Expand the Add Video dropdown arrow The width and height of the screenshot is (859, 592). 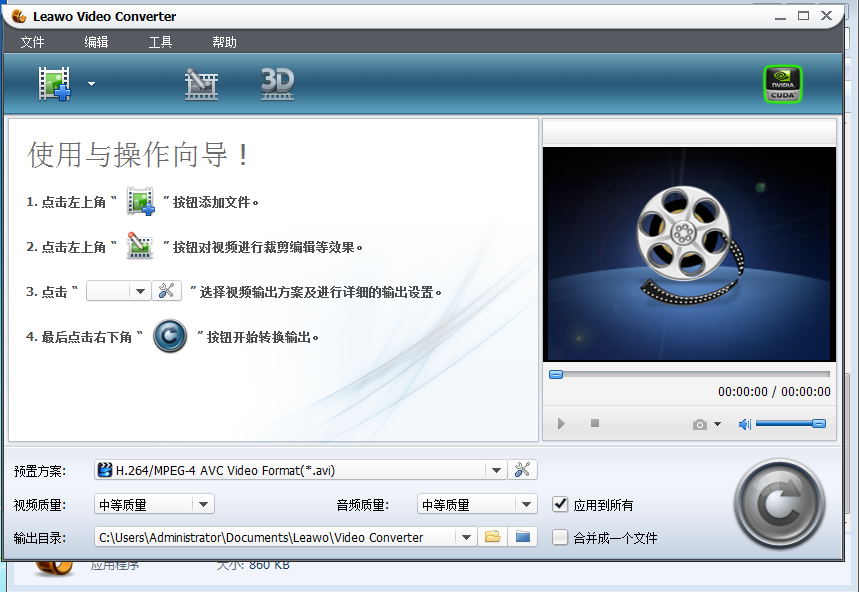tap(91, 84)
